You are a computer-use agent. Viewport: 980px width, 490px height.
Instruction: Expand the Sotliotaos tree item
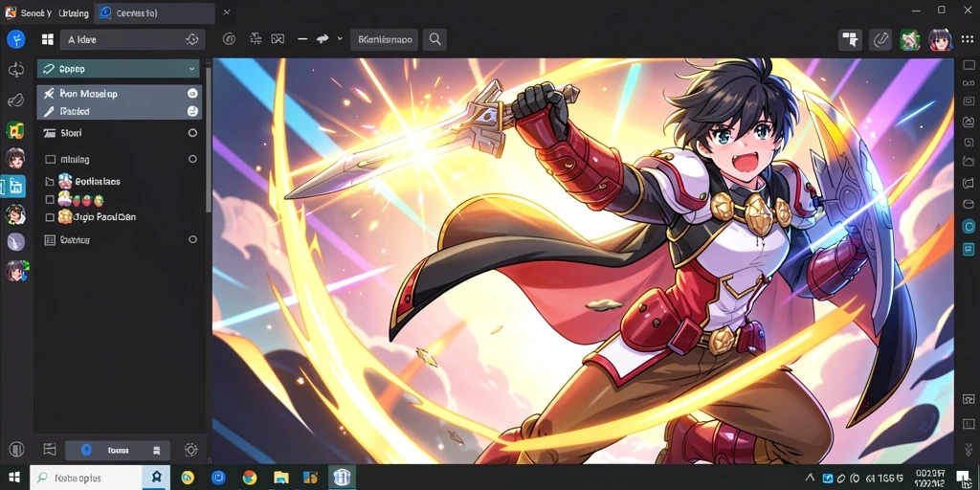point(50,182)
